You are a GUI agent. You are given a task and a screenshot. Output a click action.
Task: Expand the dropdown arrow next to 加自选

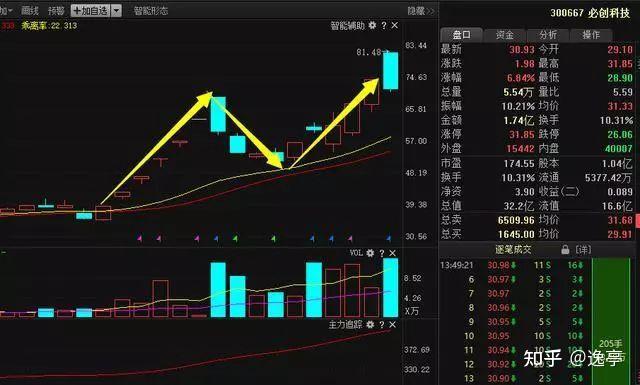[x=116, y=11]
